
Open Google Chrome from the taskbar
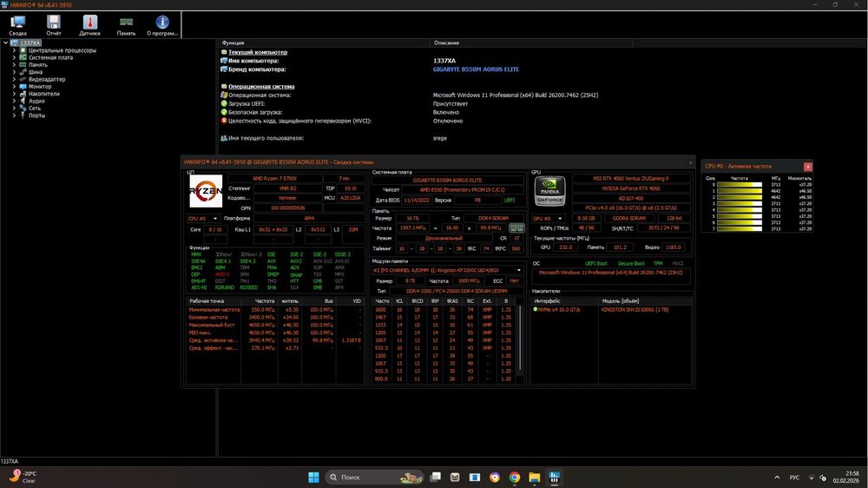(x=514, y=477)
